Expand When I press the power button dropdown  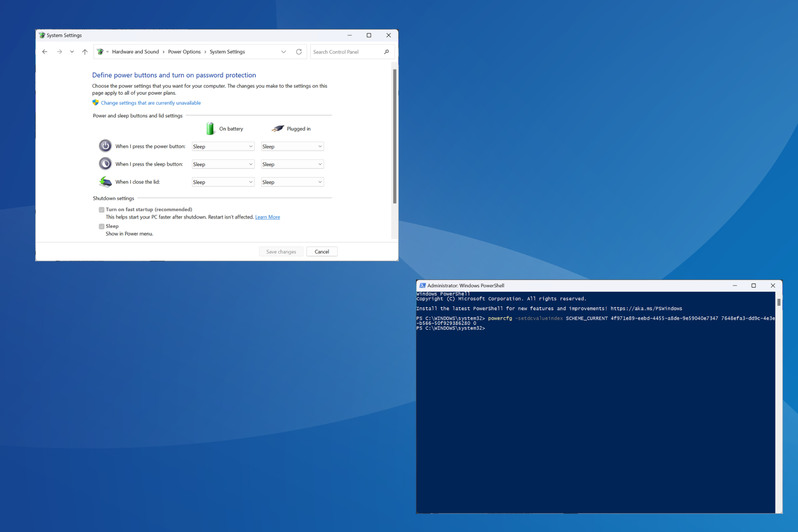click(251, 147)
